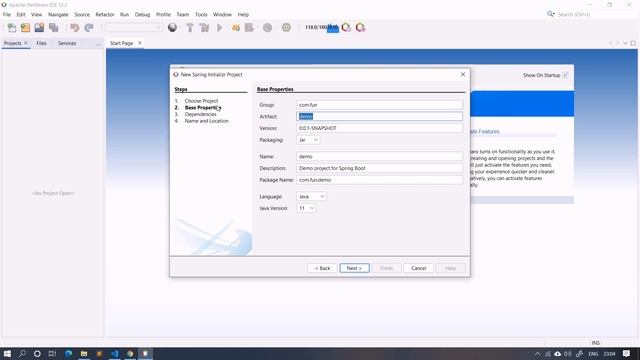Click the New Project toolbar icon
640x360 pixels.
coord(25,28)
